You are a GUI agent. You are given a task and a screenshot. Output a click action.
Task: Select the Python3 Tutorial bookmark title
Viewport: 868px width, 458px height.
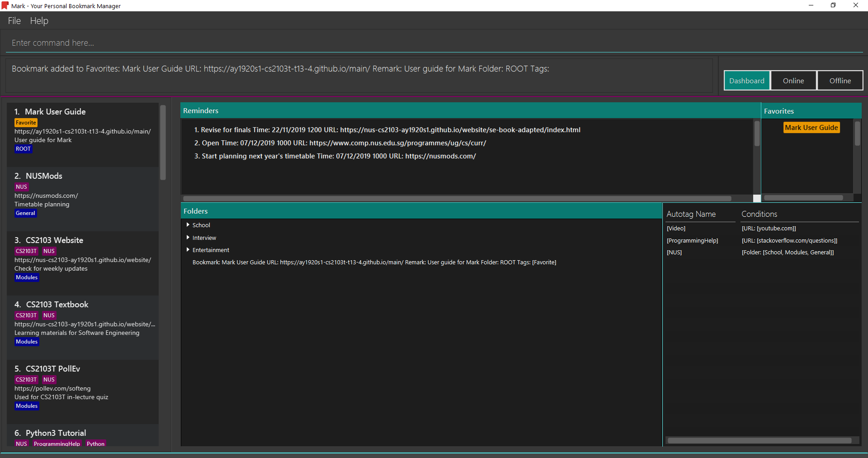56,433
